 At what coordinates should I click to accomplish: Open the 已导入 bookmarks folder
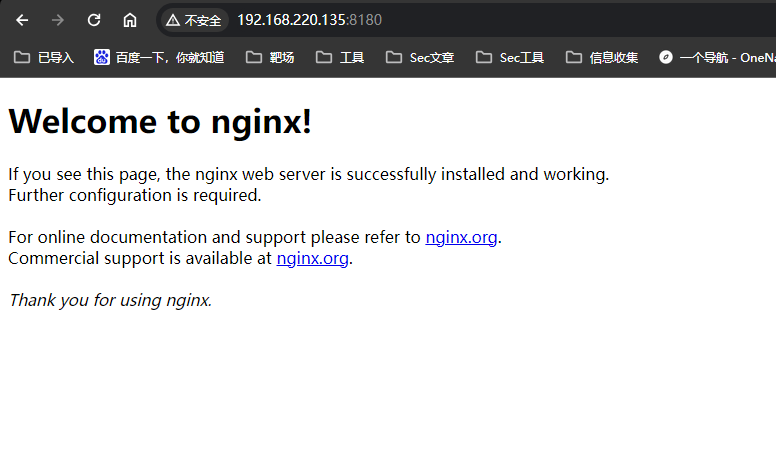[44, 57]
